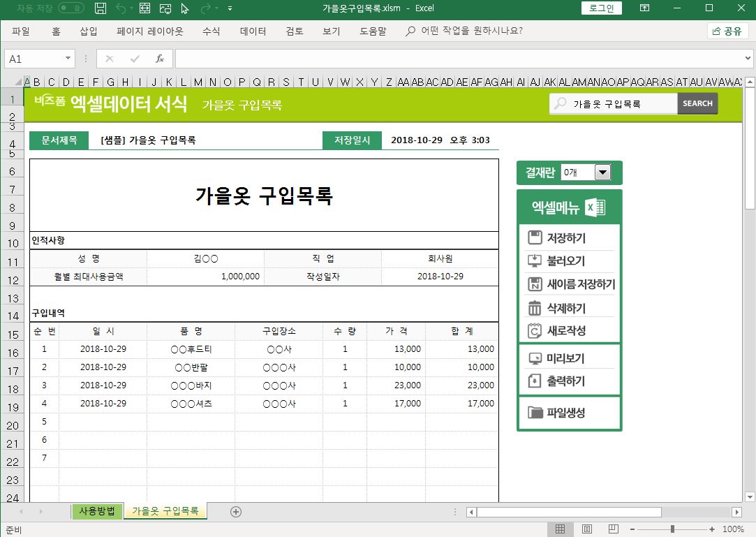
Task: Click the SEARCH button
Action: tap(697, 103)
